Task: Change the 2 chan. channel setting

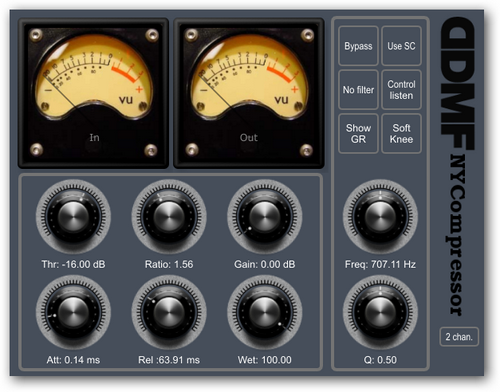Action: point(459,337)
